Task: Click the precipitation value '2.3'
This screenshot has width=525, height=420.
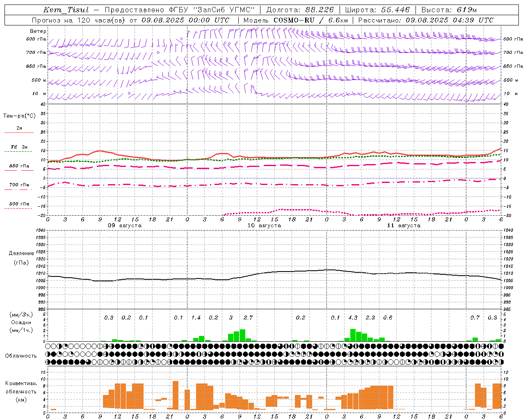Action: [x=370, y=317]
